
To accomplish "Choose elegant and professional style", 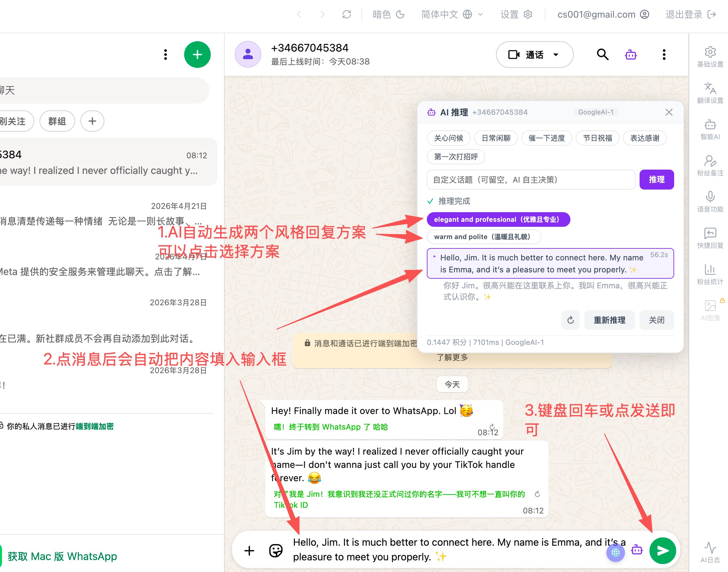I will [498, 219].
